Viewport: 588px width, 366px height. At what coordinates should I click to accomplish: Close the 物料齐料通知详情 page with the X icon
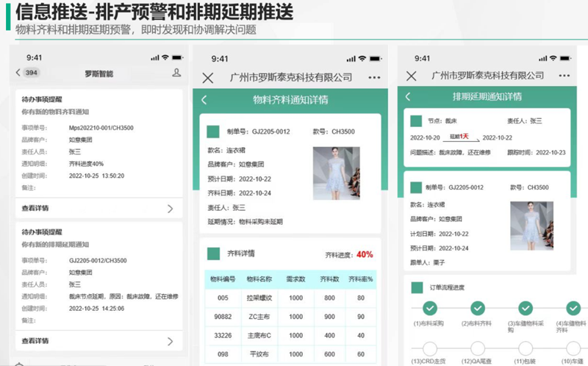pyautogui.click(x=208, y=77)
